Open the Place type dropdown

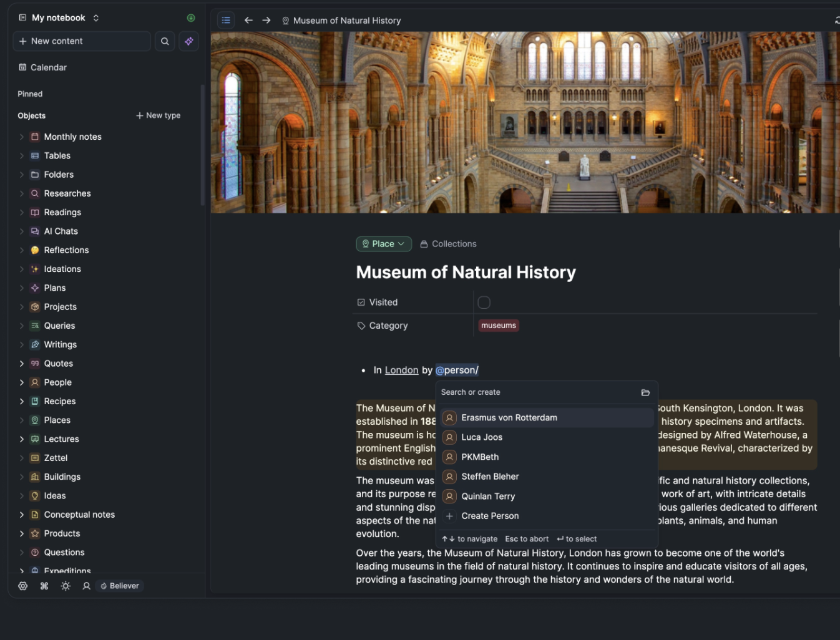[x=384, y=244]
